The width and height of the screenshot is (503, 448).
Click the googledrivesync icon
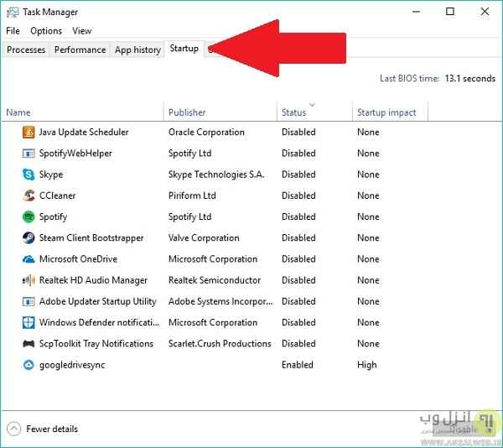point(29,365)
